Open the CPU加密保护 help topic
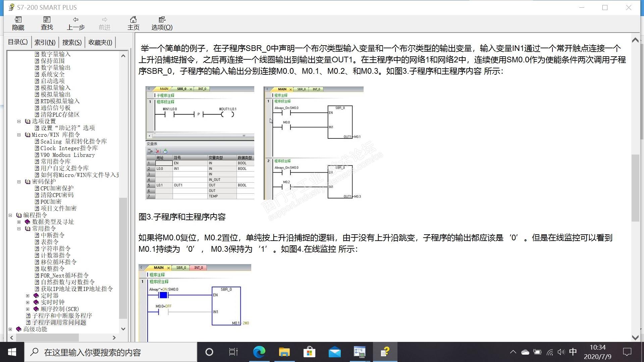The width and height of the screenshot is (644, 362). [57, 188]
